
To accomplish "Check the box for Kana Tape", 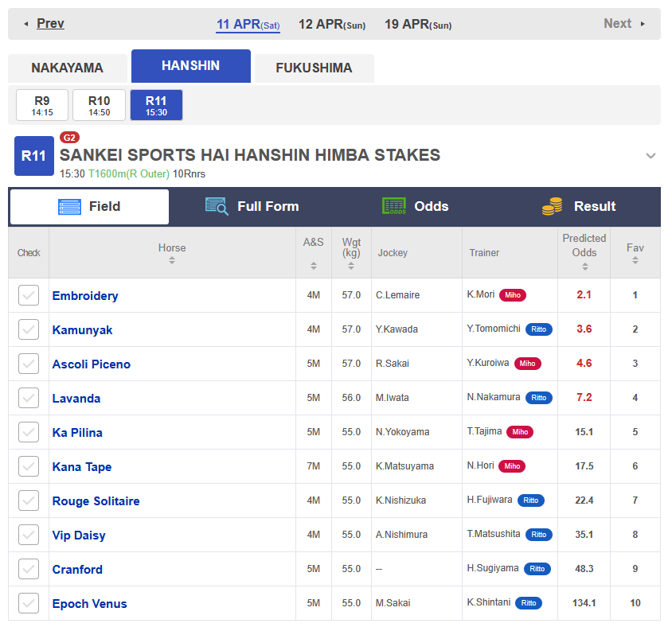I will point(29,466).
